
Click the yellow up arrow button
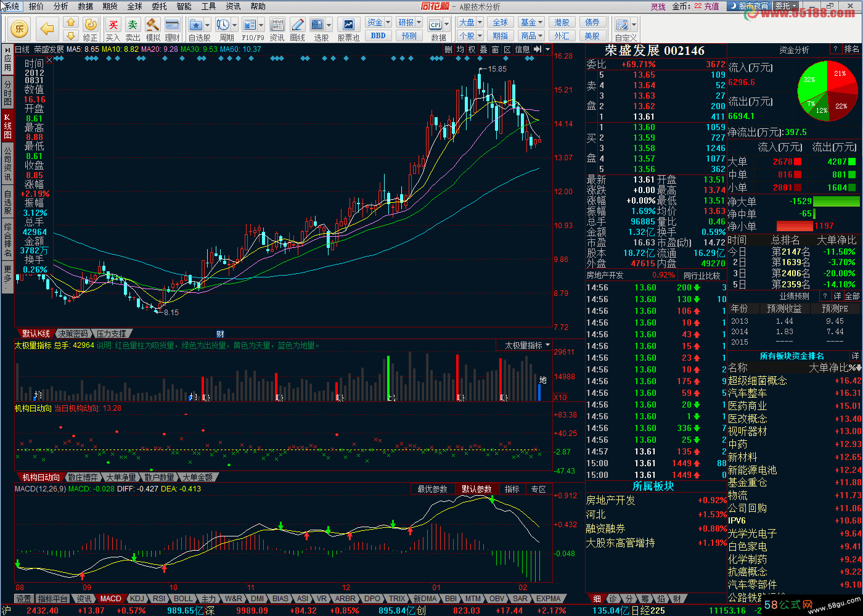click(71, 23)
